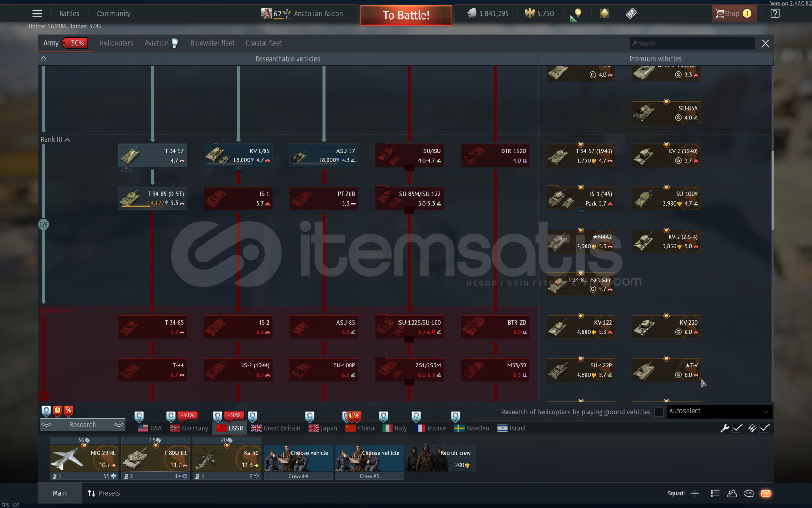812x508 pixels.
Task: Select the Great Britain nation tab
Action: pyautogui.click(x=276, y=428)
